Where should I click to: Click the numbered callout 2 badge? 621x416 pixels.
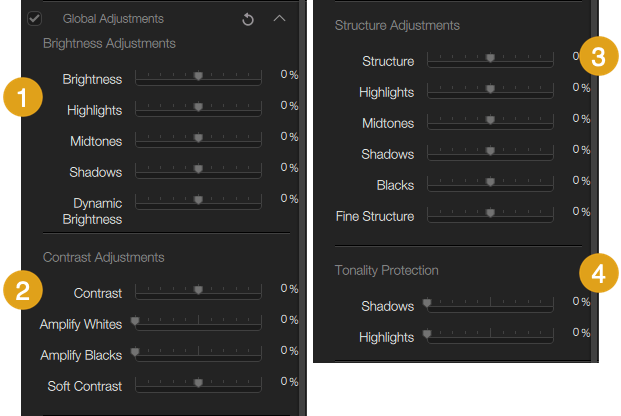pyautogui.click(x=23, y=290)
